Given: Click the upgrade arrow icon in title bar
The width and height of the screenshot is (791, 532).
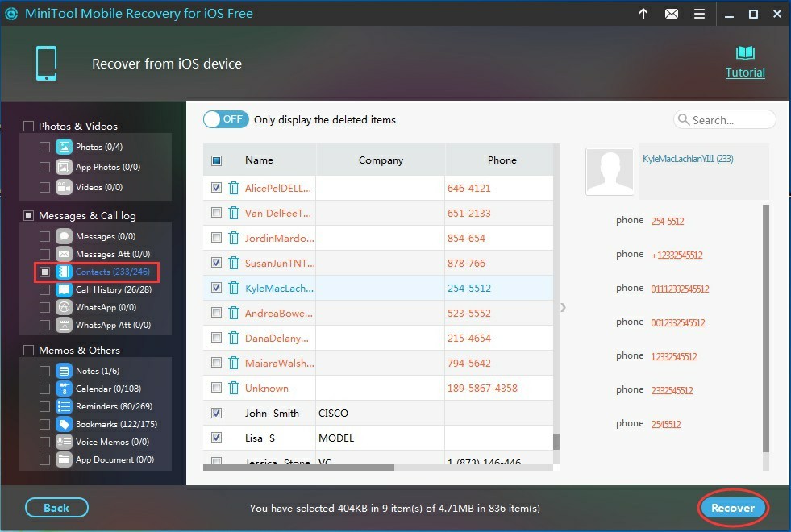Looking at the screenshot, I should click(643, 13).
